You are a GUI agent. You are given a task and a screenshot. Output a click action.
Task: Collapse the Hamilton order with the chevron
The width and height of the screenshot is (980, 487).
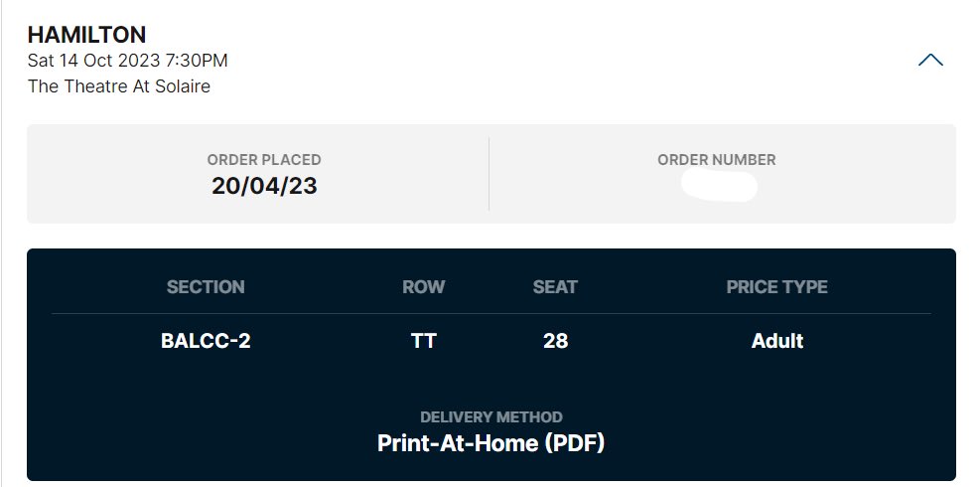[x=930, y=60]
